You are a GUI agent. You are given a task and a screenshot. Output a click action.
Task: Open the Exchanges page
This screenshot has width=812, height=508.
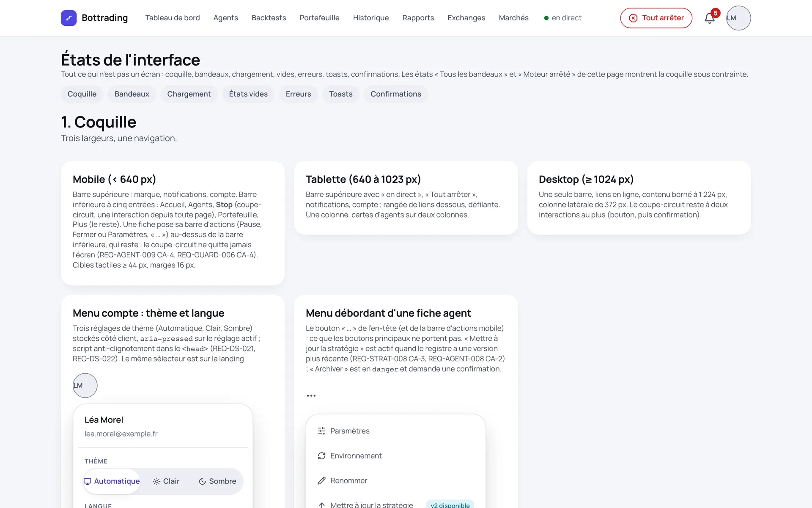[x=466, y=18]
